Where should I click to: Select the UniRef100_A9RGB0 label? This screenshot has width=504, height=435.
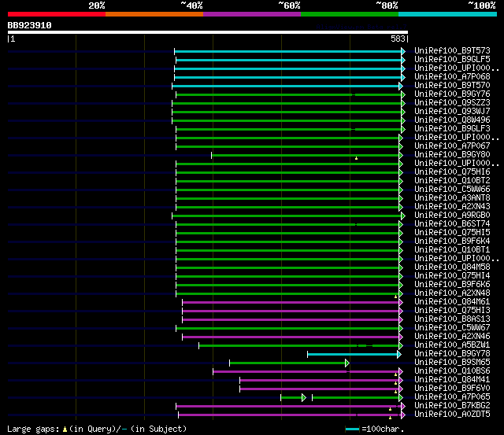pyautogui.click(x=452, y=216)
